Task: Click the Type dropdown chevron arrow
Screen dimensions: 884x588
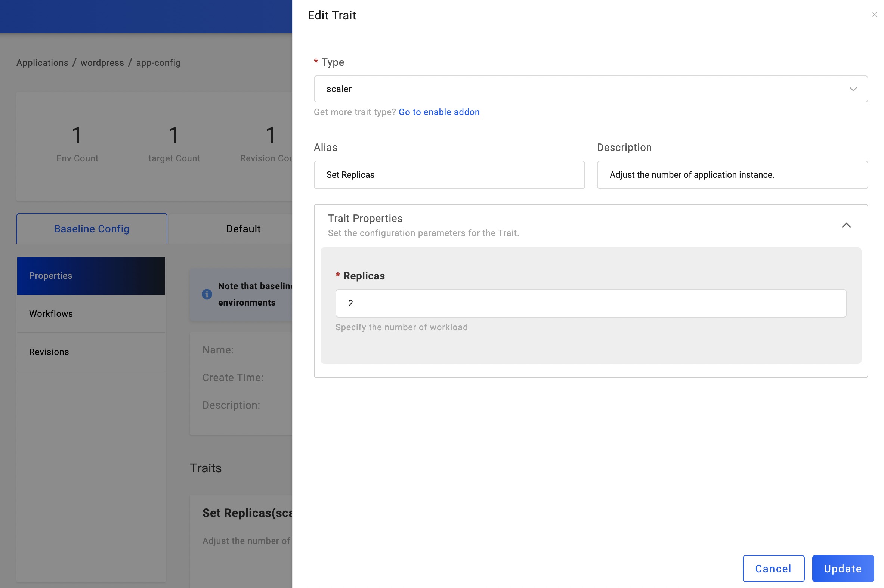Action: pos(853,89)
